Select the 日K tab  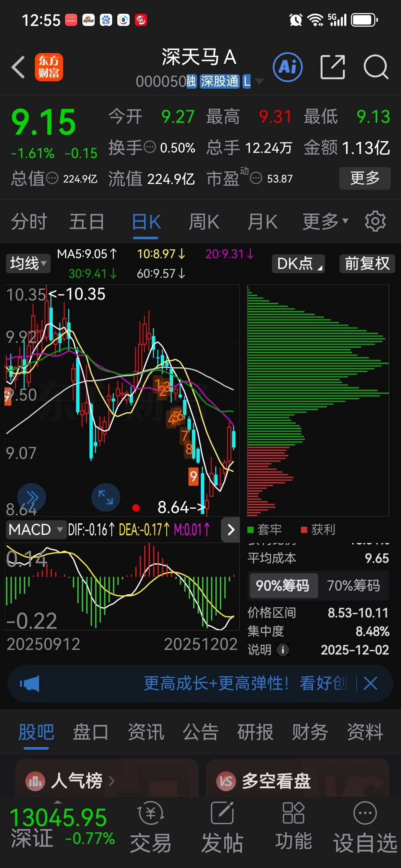point(146,221)
